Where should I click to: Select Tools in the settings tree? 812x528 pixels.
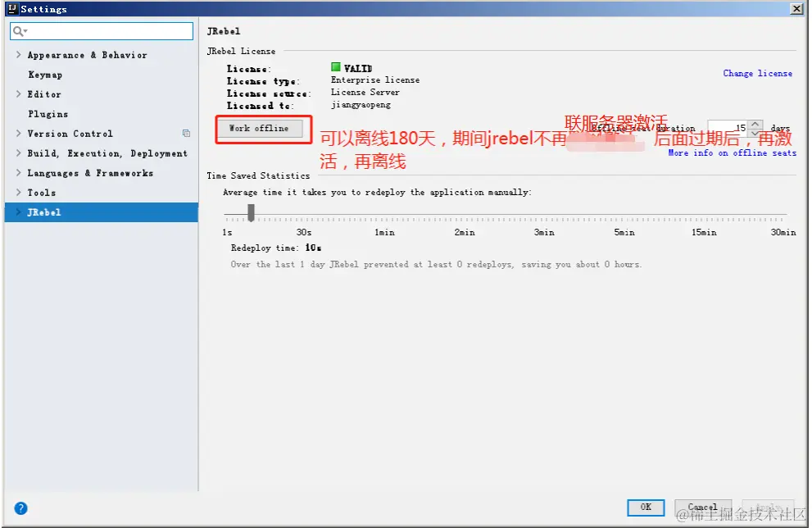pos(42,193)
